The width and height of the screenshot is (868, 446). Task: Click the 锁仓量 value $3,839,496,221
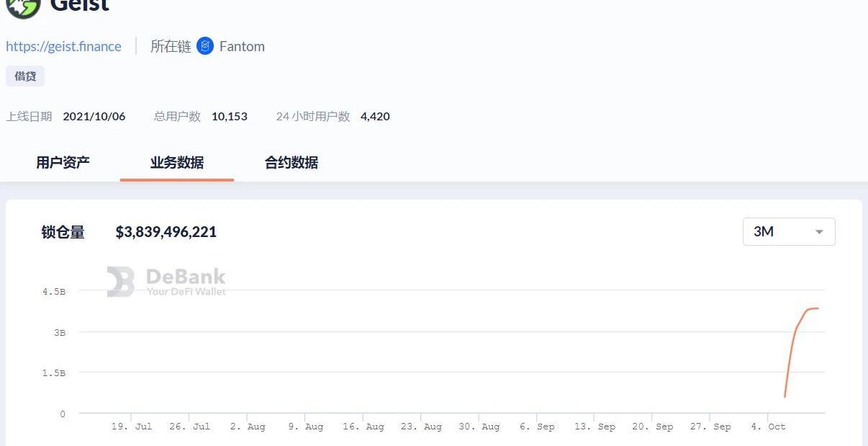[x=166, y=232]
